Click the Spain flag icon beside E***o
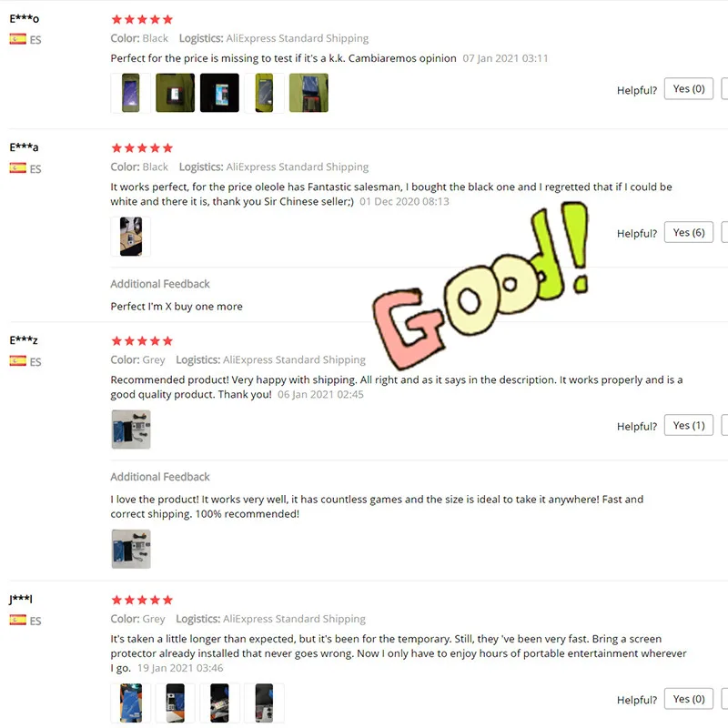 tap(17, 39)
